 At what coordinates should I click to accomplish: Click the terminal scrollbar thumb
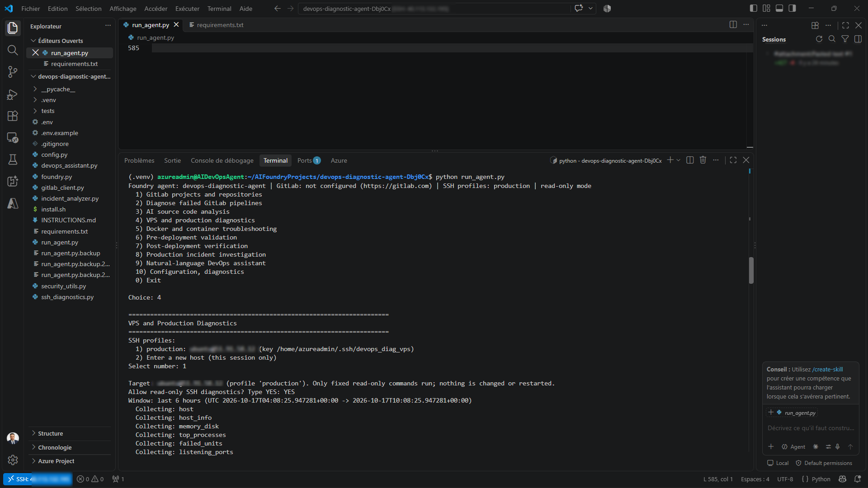click(751, 270)
